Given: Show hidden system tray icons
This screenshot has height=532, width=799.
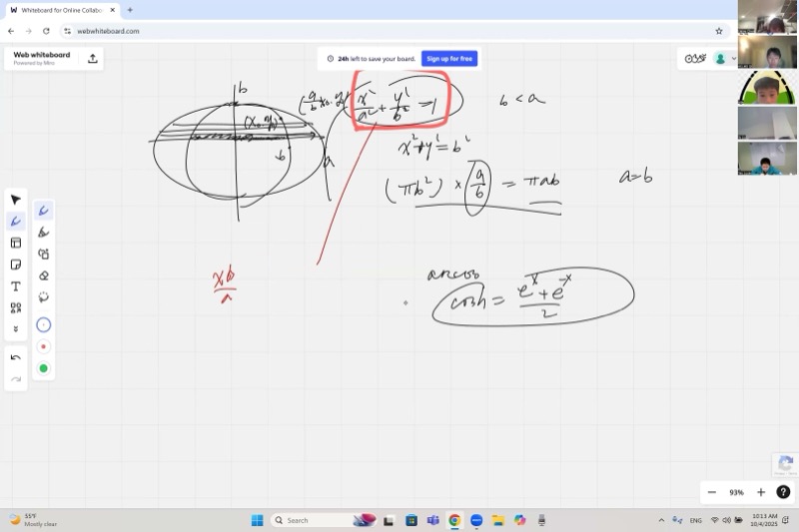Looking at the screenshot, I should 661,520.
